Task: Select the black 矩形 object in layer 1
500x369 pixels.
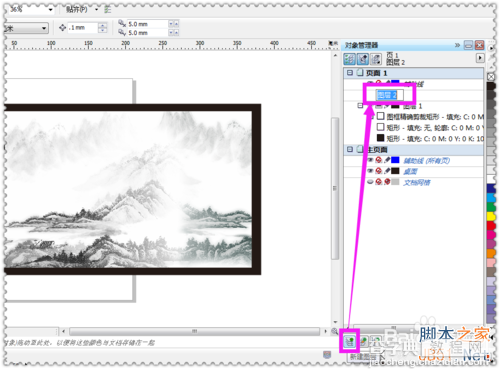Action: [x=430, y=138]
